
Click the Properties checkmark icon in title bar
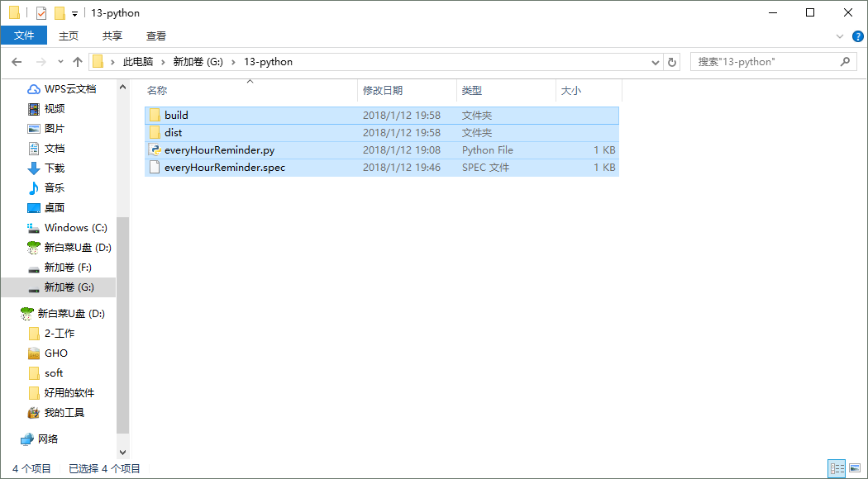click(41, 12)
